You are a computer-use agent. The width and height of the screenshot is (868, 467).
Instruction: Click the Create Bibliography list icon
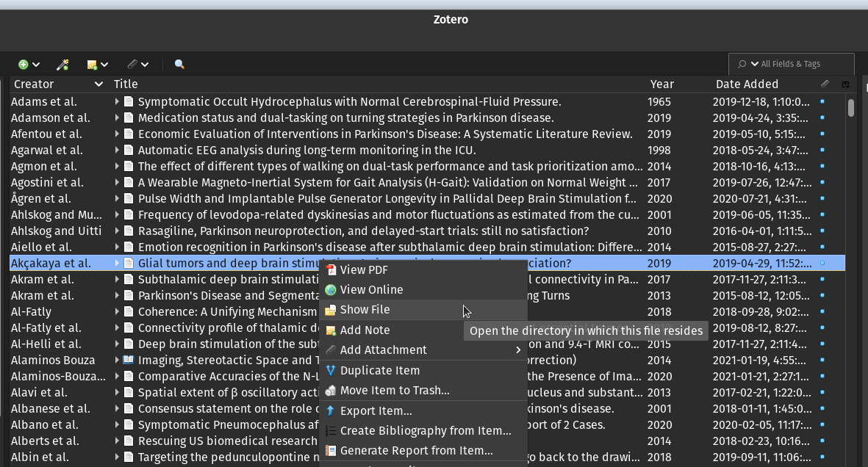click(x=331, y=431)
